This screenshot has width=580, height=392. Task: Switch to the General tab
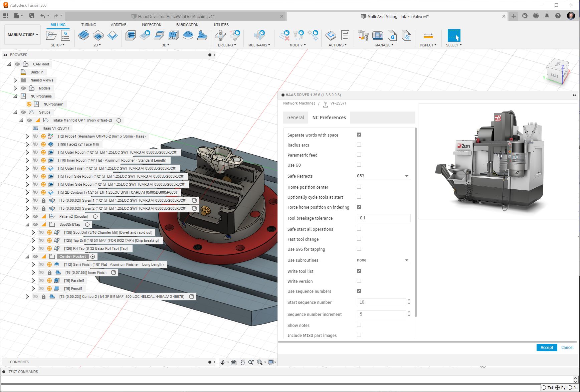tap(296, 118)
